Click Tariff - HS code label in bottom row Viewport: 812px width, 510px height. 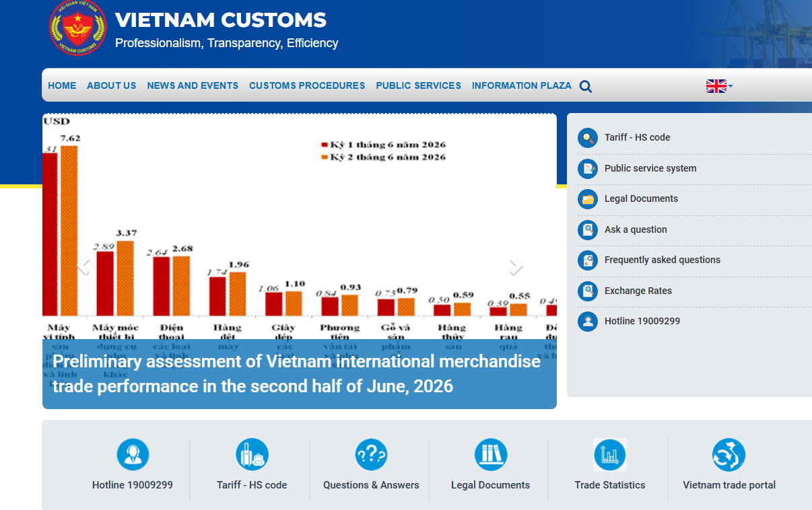point(252,485)
